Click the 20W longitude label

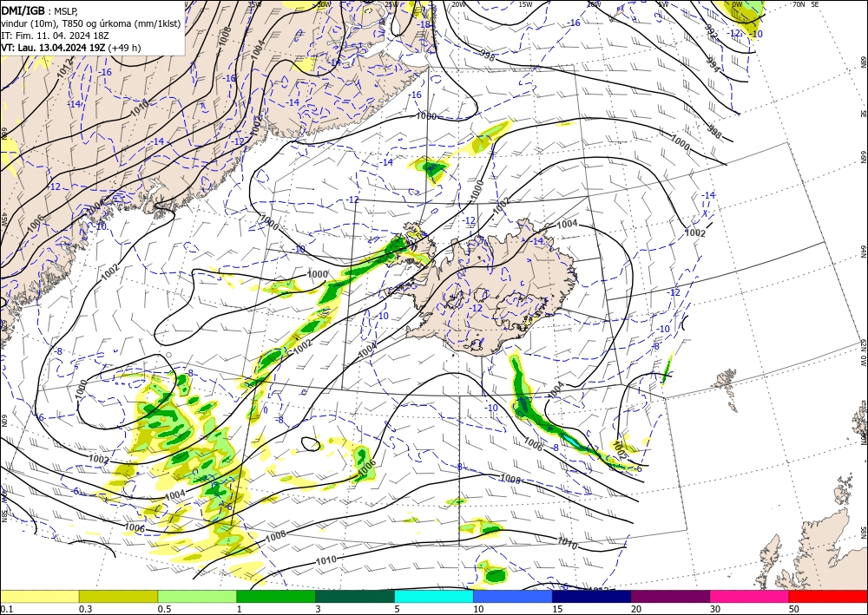457,3
